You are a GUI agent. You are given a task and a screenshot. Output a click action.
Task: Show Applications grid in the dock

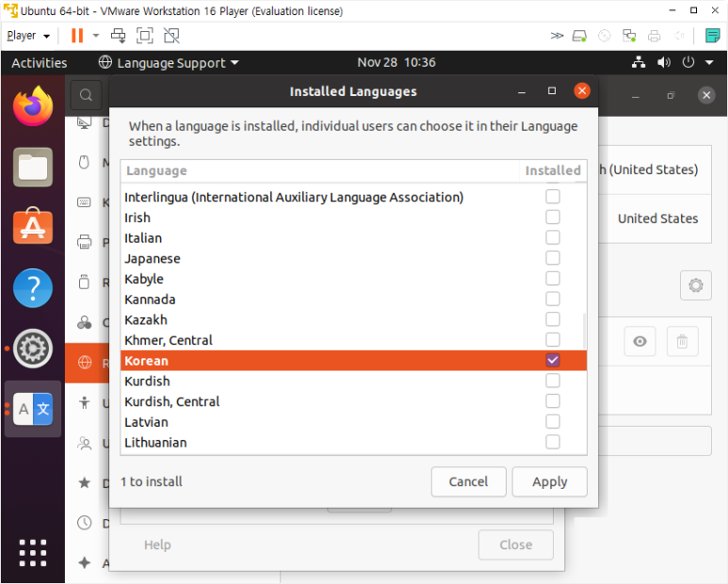[x=33, y=552]
